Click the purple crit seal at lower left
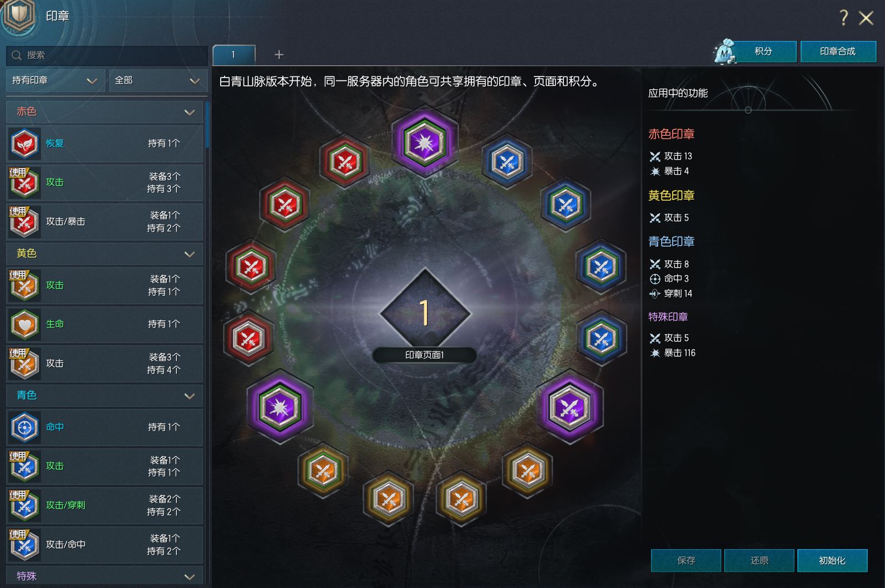This screenshot has width=885, height=588. (280, 407)
